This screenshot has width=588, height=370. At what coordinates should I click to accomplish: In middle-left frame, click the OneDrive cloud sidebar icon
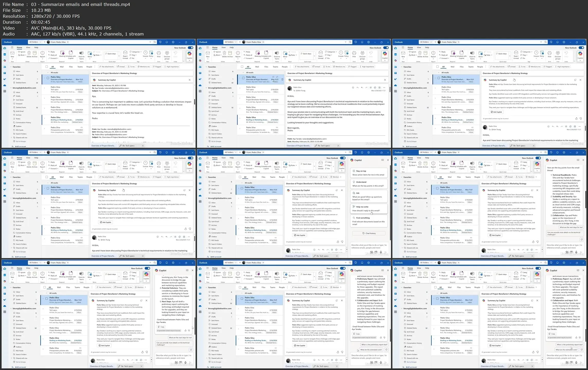pos(5,196)
